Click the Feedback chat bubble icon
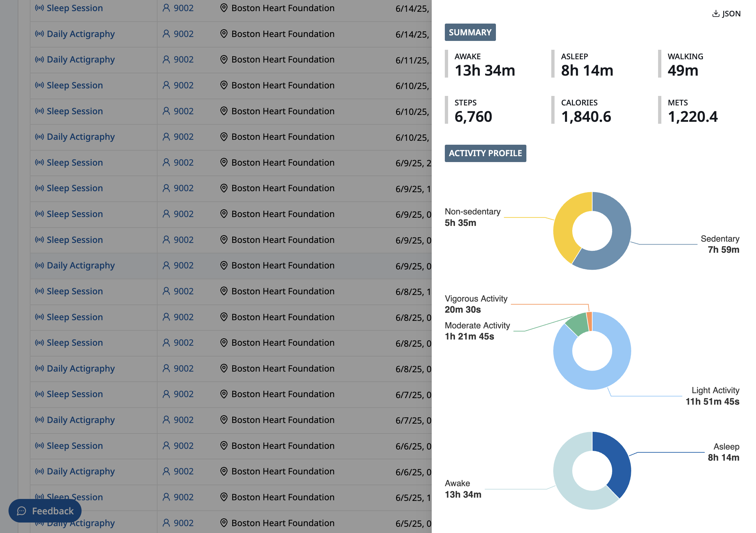Image resolution: width=756 pixels, height=533 pixels. tap(22, 511)
